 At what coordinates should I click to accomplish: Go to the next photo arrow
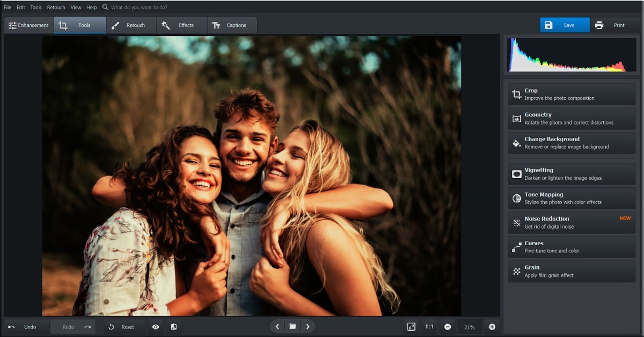click(x=308, y=326)
